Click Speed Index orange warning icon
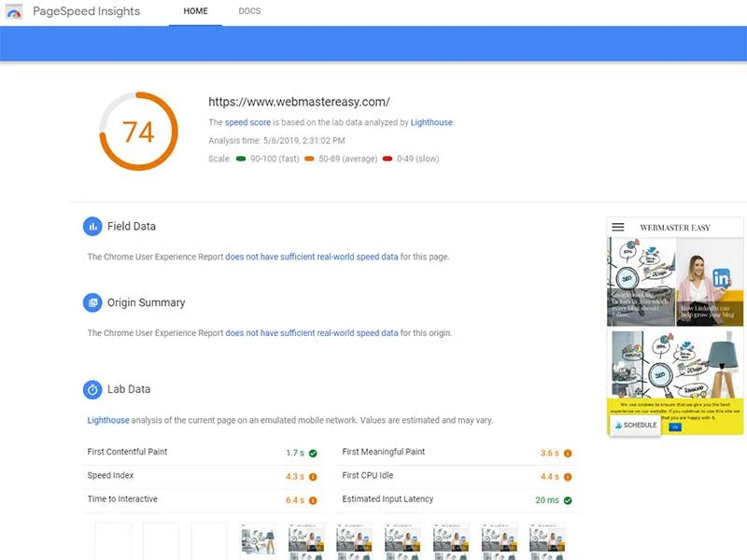Image resolution: width=747 pixels, height=560 pixels. (x=313, y=477)
